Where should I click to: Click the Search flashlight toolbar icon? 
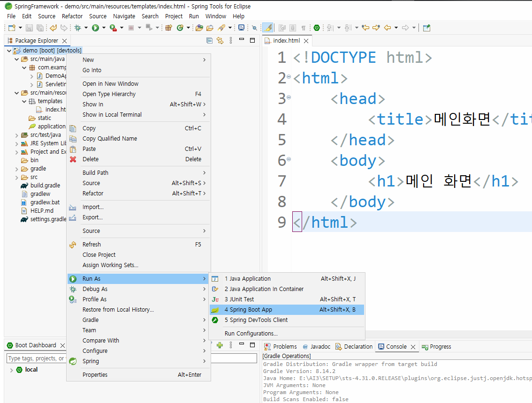pos(221,28)
